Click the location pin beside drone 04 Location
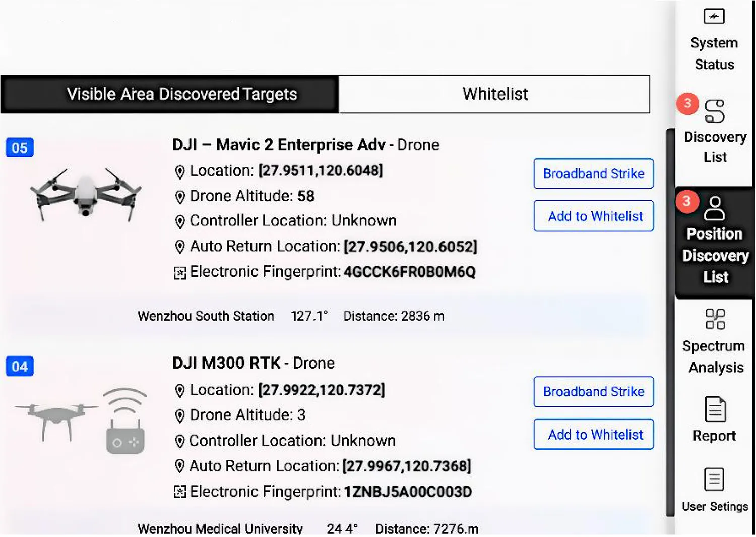This screenshot has height=537, width=756. pos(179,391)
